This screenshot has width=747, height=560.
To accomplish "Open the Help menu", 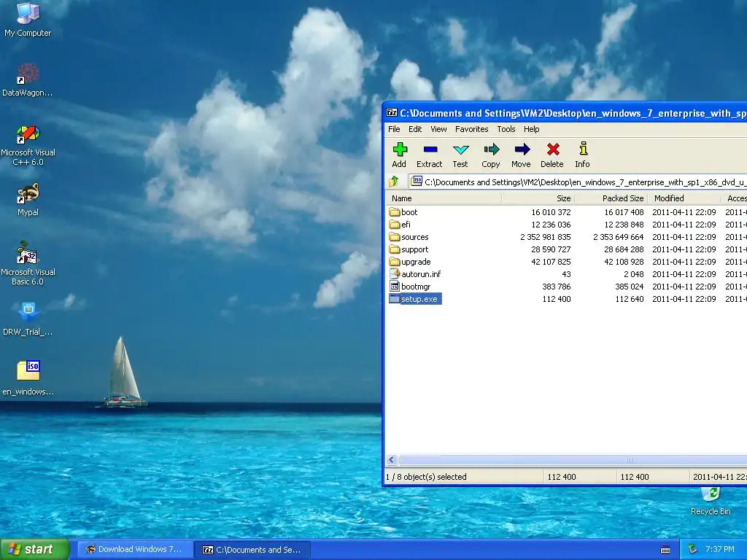I will (531, 129).
